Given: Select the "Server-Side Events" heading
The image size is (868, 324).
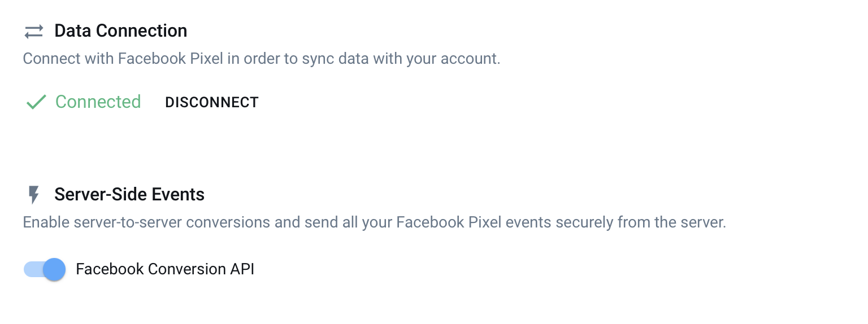Looking at the screenshot, I should [129, 195].
